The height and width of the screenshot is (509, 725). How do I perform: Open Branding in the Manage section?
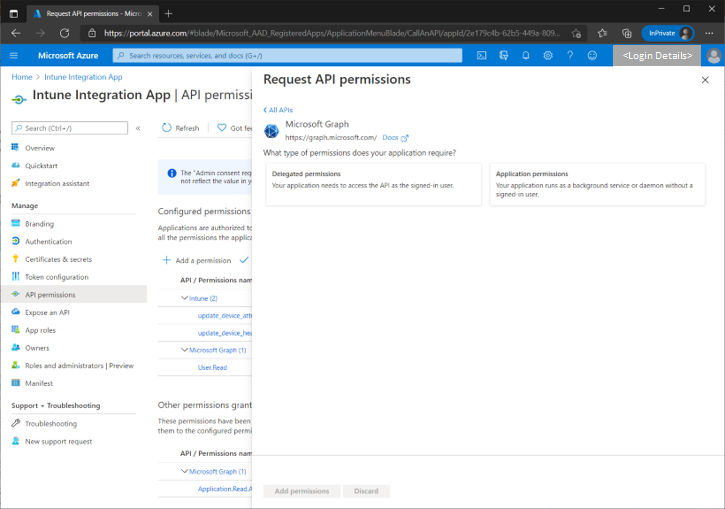(39, 224)
